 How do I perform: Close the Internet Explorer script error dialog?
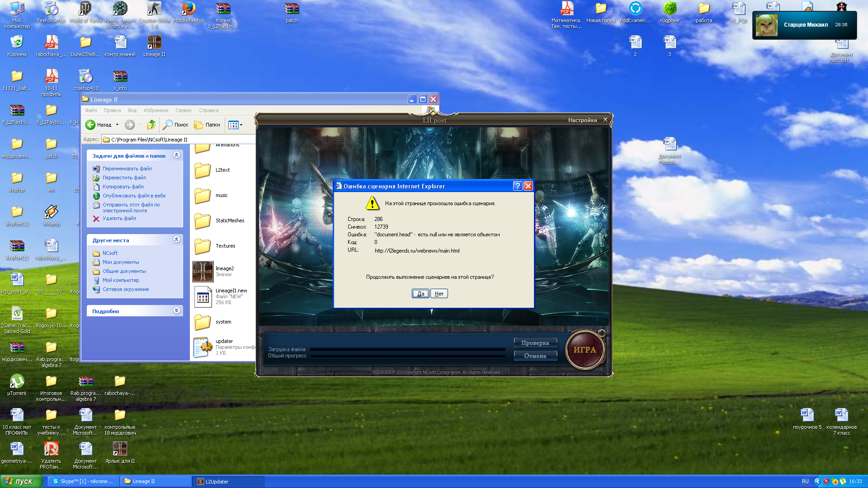tap(528, 186)
